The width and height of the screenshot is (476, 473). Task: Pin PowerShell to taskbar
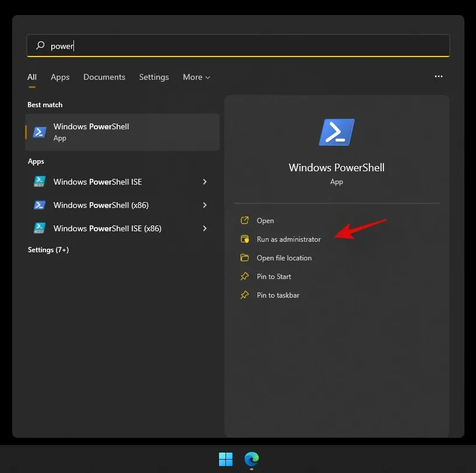click(x=278, y=295)
